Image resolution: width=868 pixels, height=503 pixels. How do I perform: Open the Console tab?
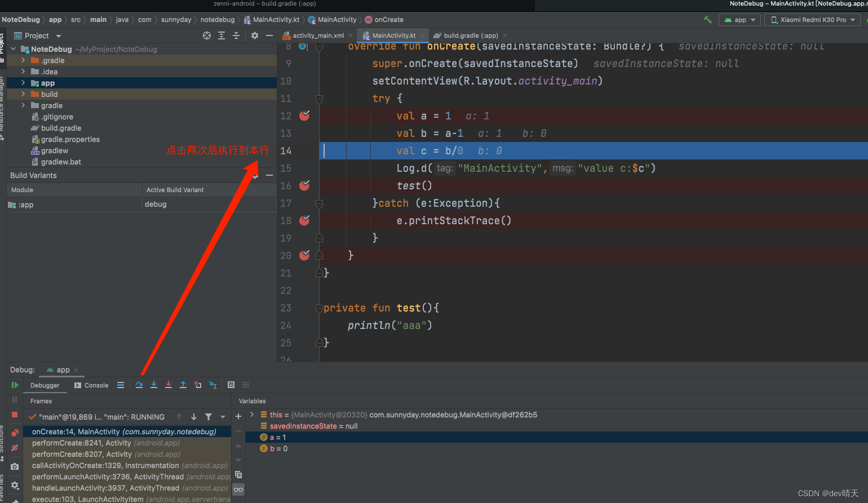point(91,385)
